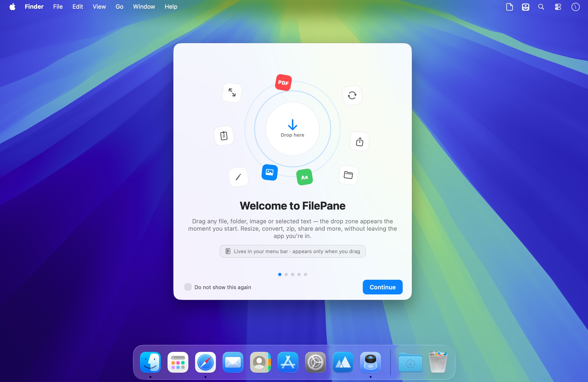Open the Edit menu

point(78,7)
